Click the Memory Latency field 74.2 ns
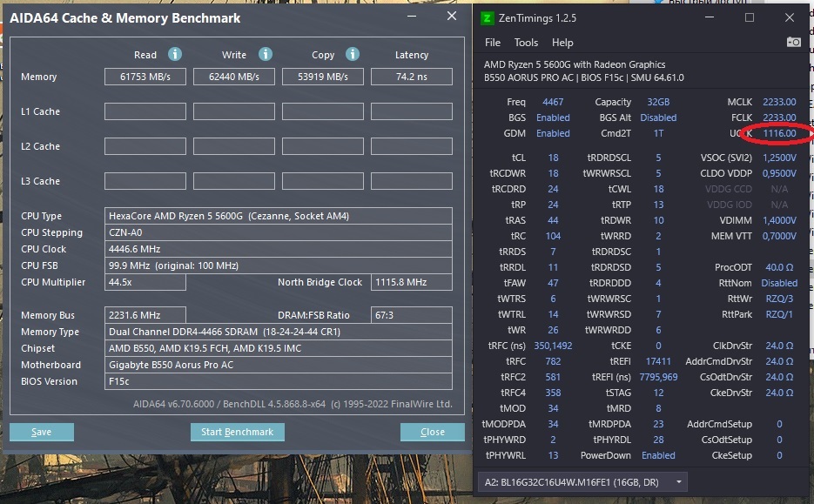 (412, 77)
